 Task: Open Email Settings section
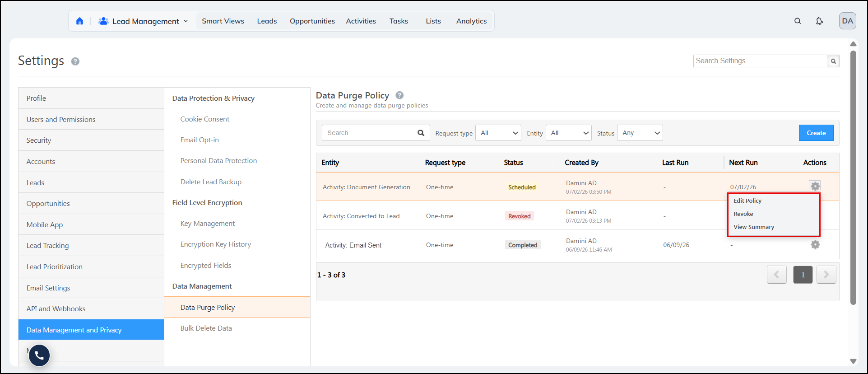tap(91, 288)
